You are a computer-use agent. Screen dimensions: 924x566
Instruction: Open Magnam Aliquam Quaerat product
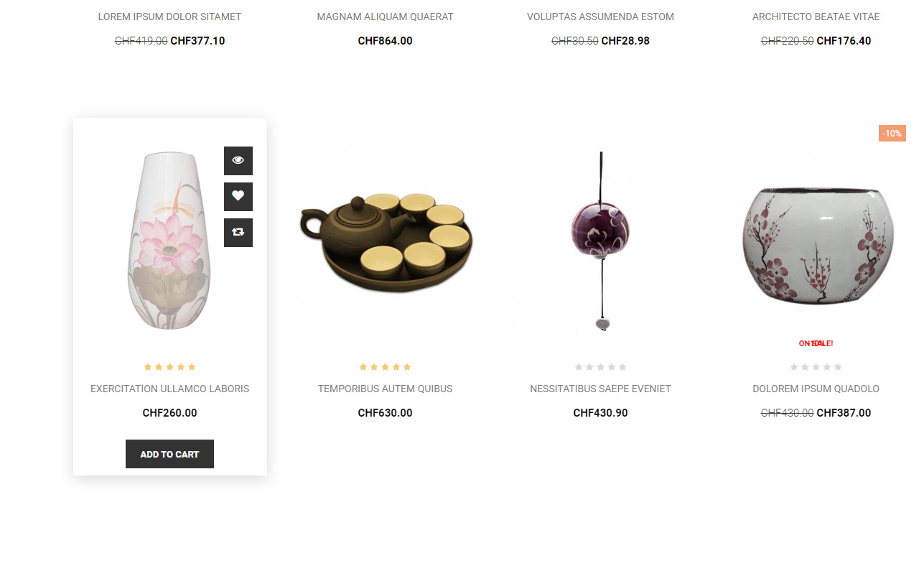pos(386,17)
